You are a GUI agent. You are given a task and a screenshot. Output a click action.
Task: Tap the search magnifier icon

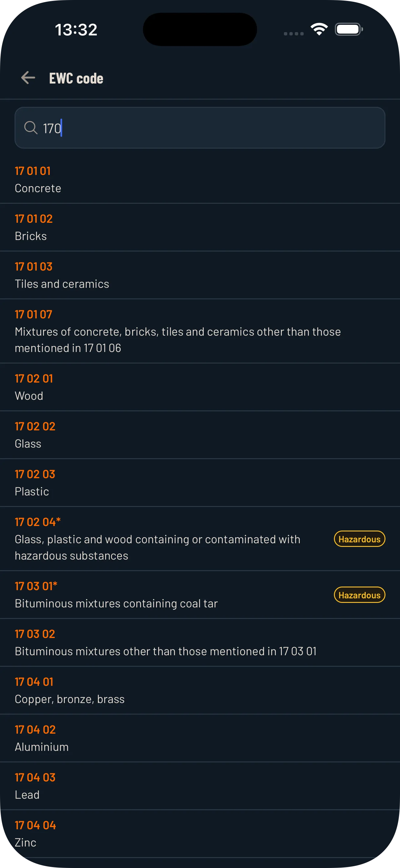[31, 128]
